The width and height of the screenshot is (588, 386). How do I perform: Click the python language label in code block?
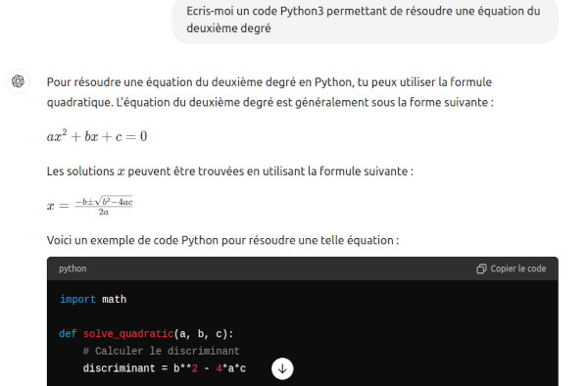(73, 268)
